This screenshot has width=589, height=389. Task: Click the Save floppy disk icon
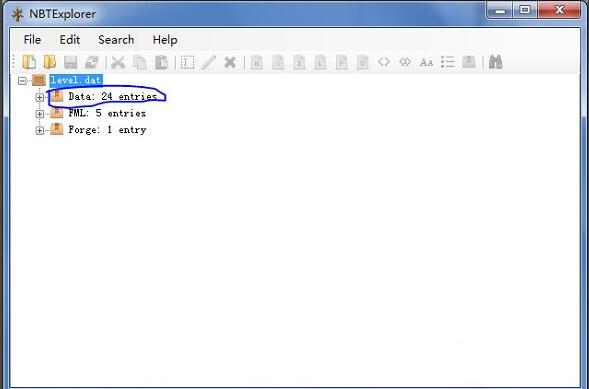pyautogui.click(x=71, y=62)
